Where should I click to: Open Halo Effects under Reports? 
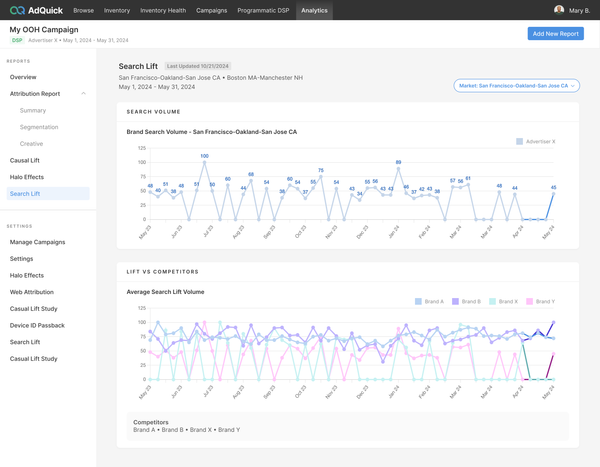pos(27,177)
